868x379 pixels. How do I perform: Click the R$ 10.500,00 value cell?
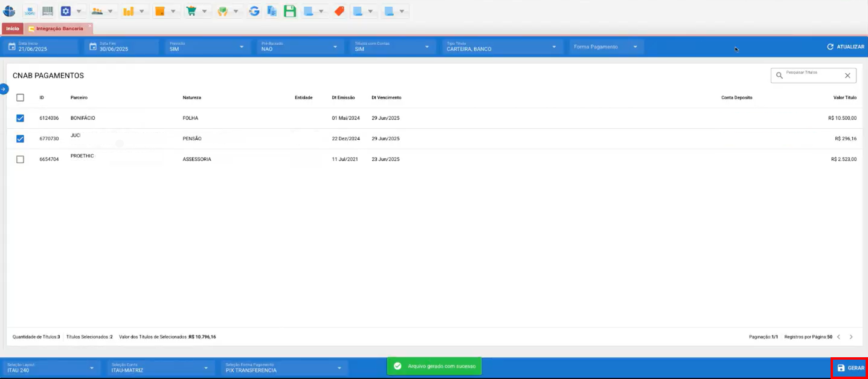pos(842,118)
